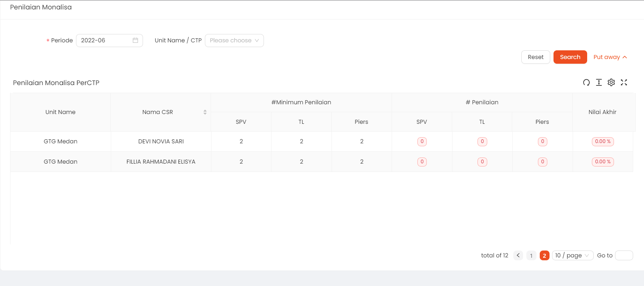The height and width of the screenshot is (286, 644).
Task: Open FILLIA RAHMADANI ELISYA's Piers count badge
Action: coord(542,162)
